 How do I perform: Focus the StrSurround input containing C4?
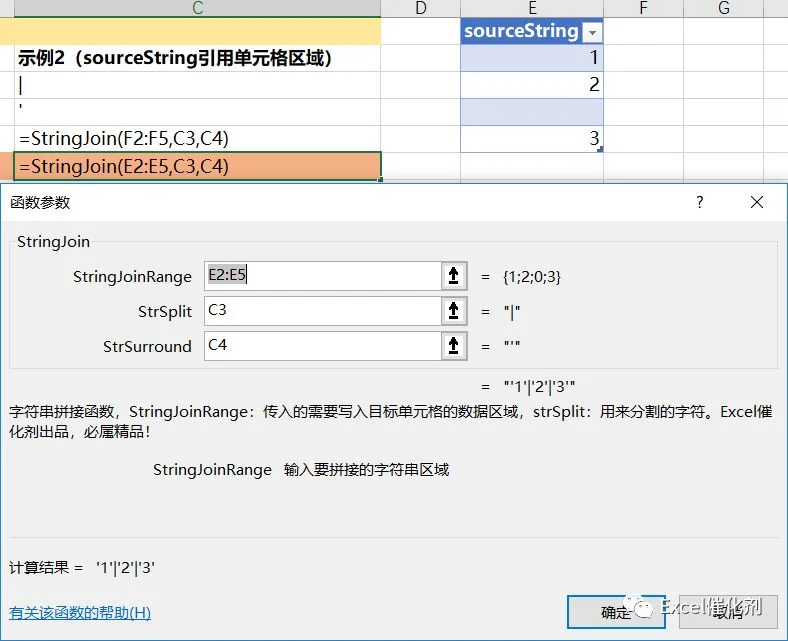323,346
